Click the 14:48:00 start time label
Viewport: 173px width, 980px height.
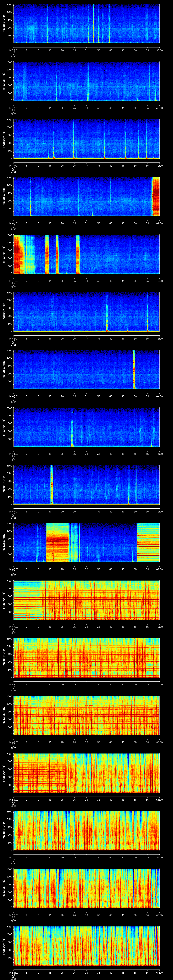point(13,684)
